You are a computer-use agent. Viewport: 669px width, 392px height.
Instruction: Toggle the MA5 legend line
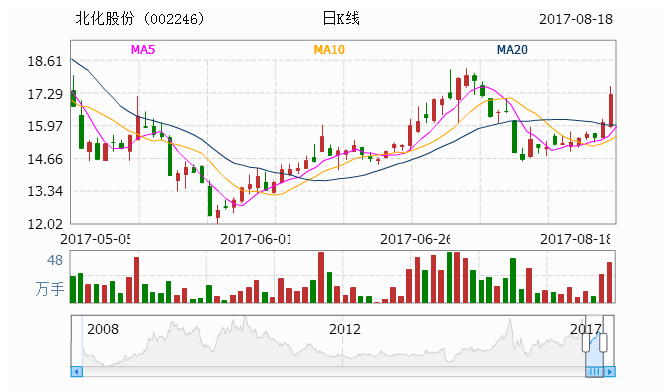(143, 50)
